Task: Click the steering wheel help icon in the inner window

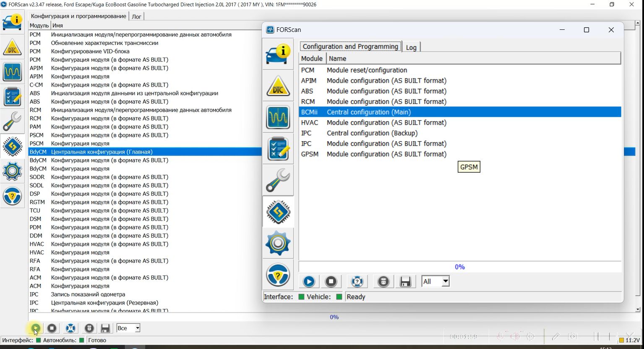Action: pos(278,275)
